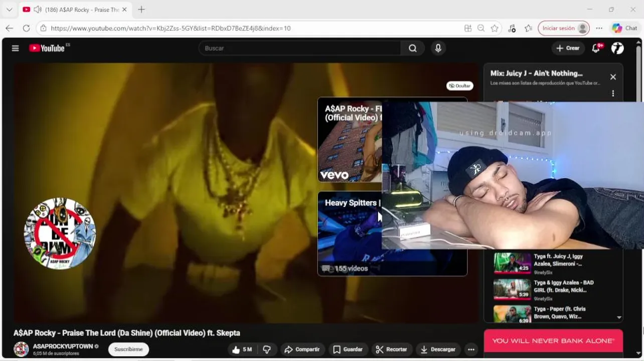Viewport: 644px width, 361px height.
Task: Select the A$AP Rocky - Praise The browser tab
Action: [x=74, y=10]
